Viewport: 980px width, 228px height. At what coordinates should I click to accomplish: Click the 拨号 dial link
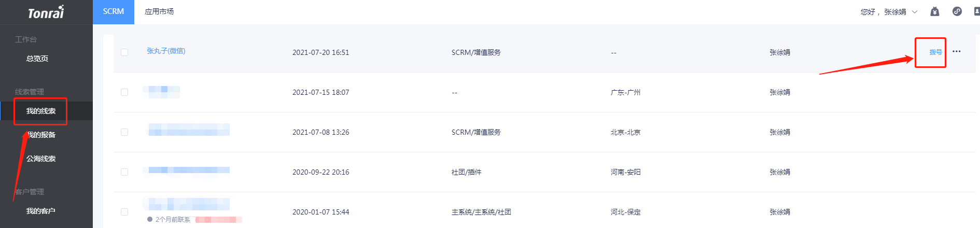935,52
